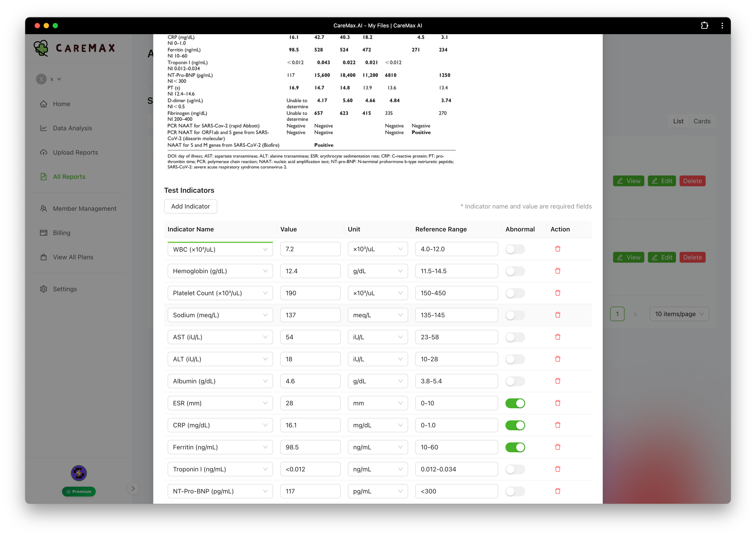756x537 pixels.
Task: Expand sidebar with the arrow button
Action: pyautogui.click(x=133, y=488)
